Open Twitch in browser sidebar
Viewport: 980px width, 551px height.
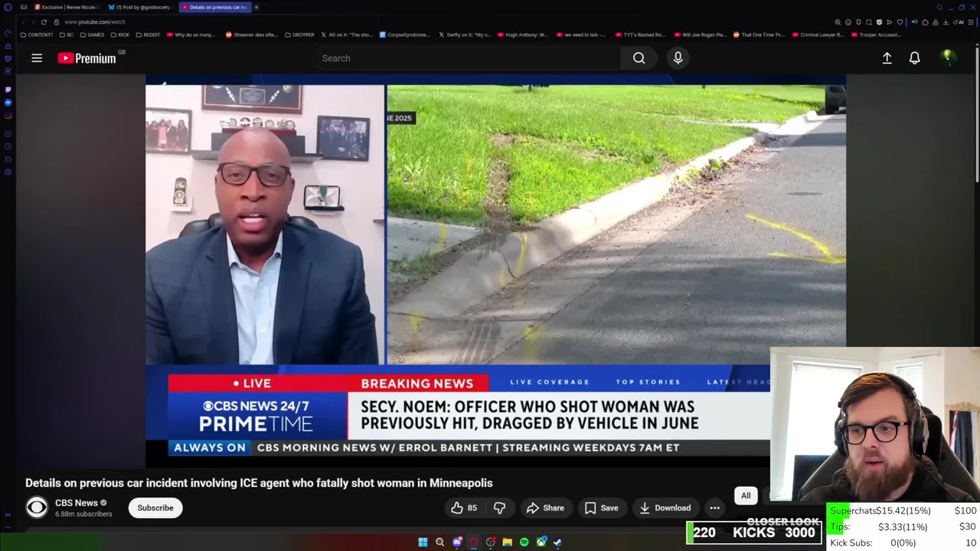[8, 90]
